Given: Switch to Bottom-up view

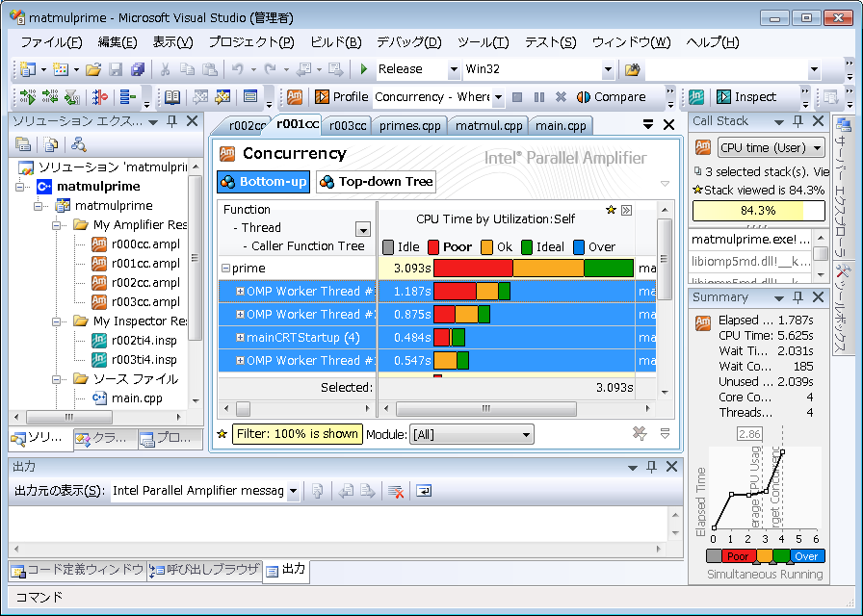Looking at the screenshot, I should pos(264,182).
